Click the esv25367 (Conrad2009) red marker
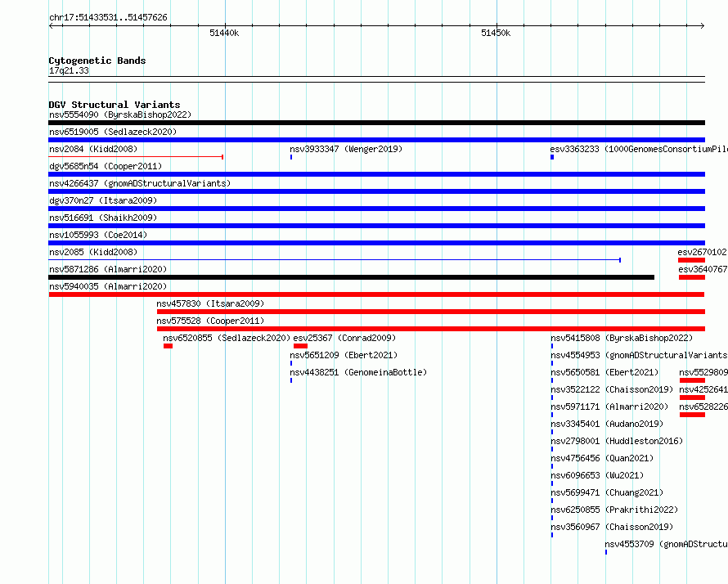The width and height of the screenshot is (728, 584). coord(300,346)
